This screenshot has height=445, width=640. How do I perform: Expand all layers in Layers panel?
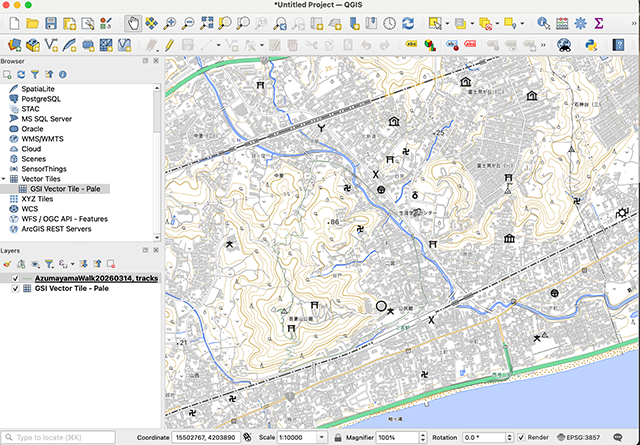coord(83,264)
